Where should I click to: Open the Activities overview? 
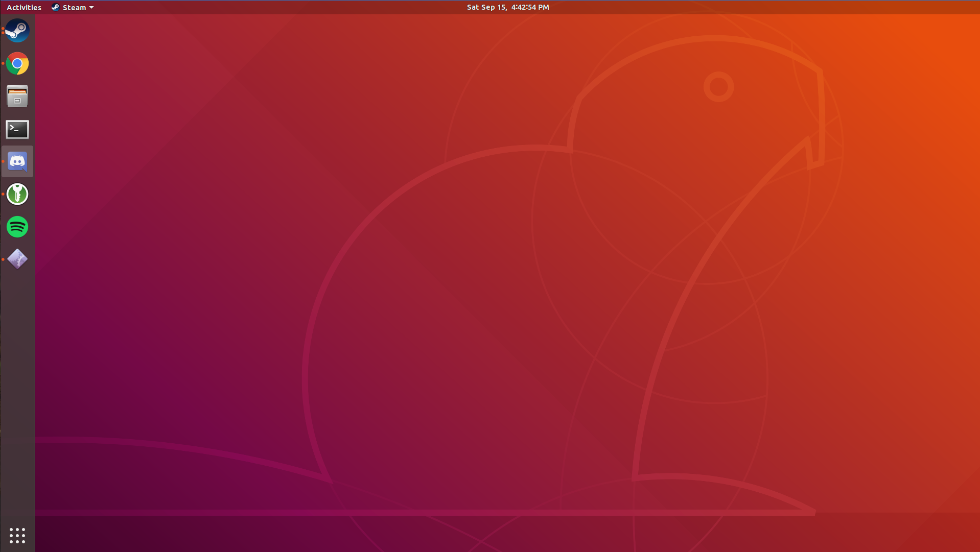(24, 7)
